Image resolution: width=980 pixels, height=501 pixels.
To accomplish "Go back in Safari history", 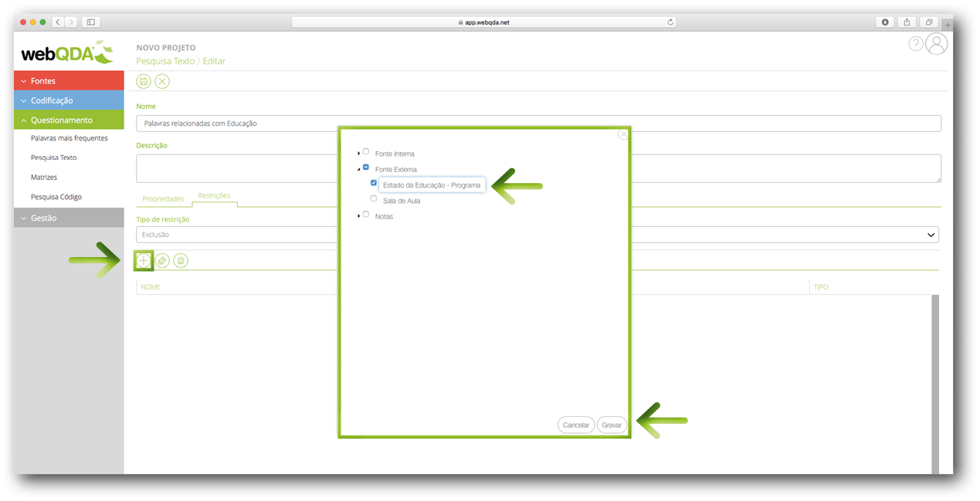I will tap(59, 22).
